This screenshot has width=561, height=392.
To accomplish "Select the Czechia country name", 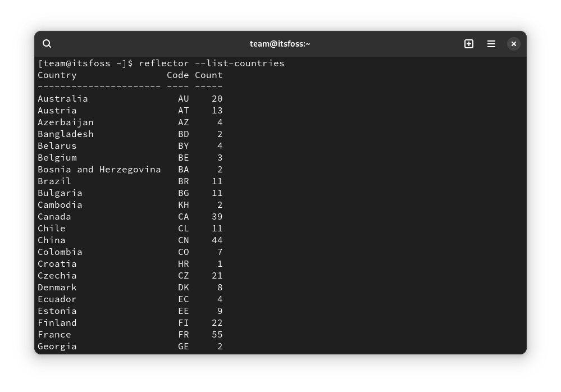I will tap(57, 276).
